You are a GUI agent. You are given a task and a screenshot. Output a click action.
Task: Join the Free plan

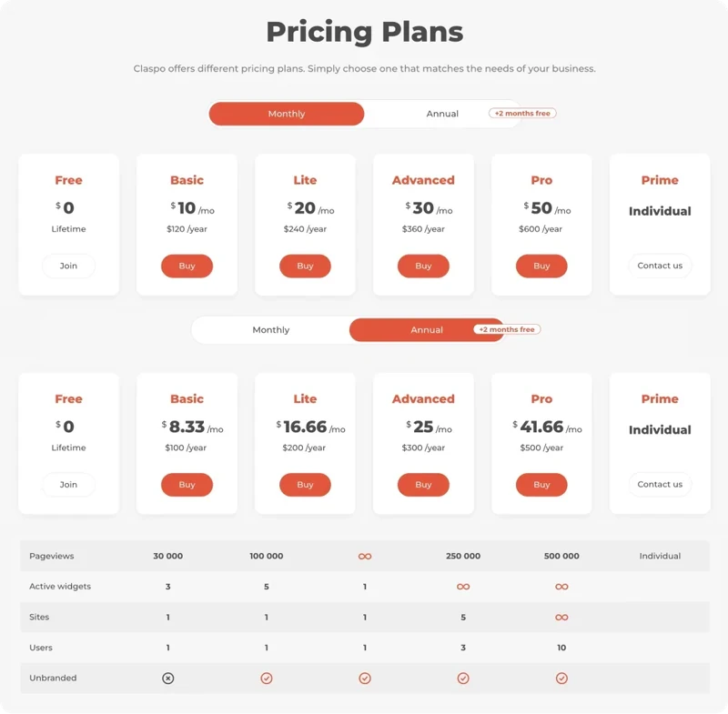68,266
